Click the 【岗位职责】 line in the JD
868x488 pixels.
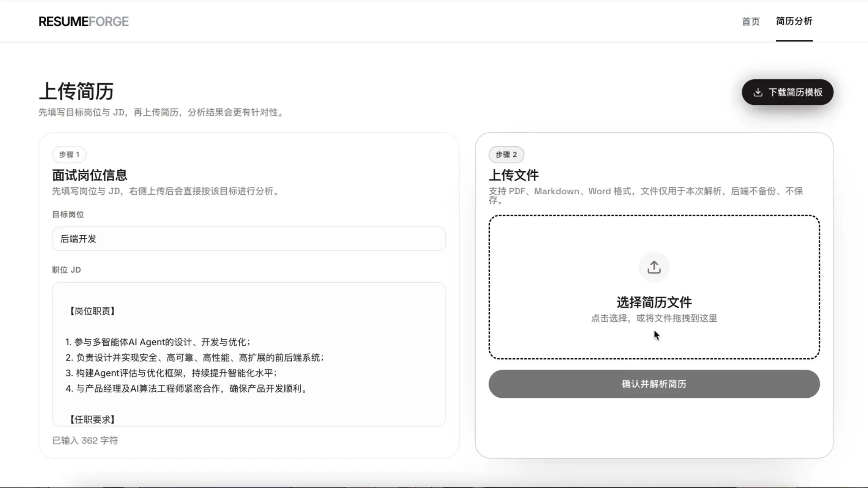coord(92,311)
